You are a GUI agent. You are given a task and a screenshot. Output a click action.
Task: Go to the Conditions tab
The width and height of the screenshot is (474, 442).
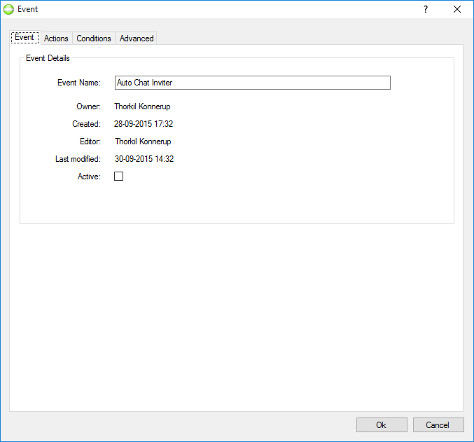[94, 38]
